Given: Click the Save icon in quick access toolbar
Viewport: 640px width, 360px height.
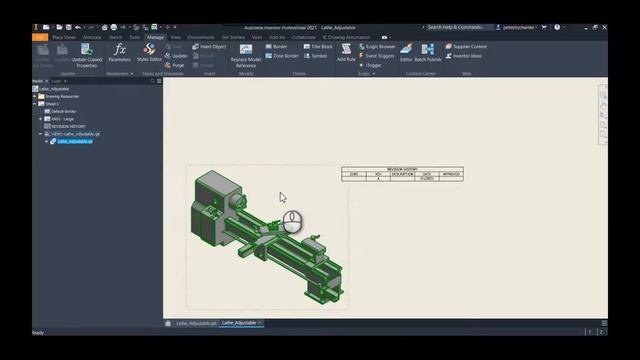Looking at the screenshot, I should [69, 27].
